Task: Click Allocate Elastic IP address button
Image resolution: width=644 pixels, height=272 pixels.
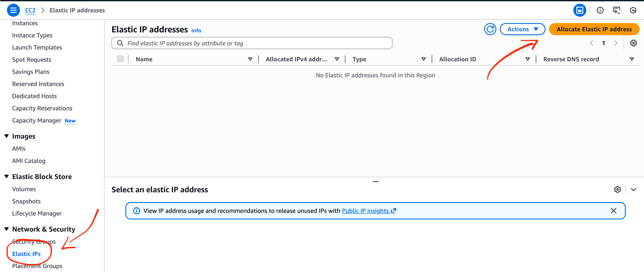Action: click(594, 29)
